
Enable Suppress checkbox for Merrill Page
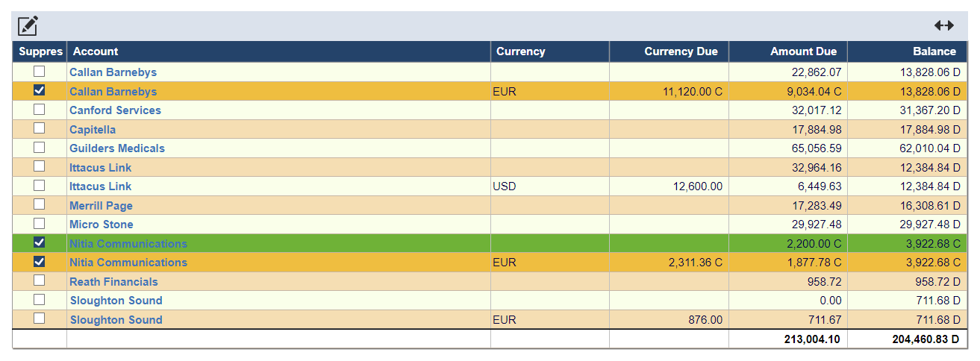click(39, 204)
